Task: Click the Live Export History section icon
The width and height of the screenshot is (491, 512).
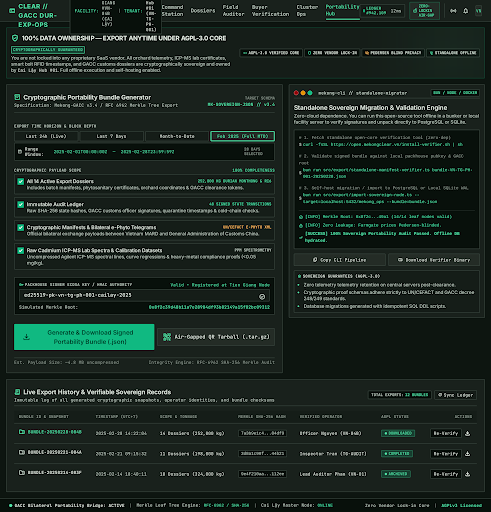Action: [x=17, y=392]
